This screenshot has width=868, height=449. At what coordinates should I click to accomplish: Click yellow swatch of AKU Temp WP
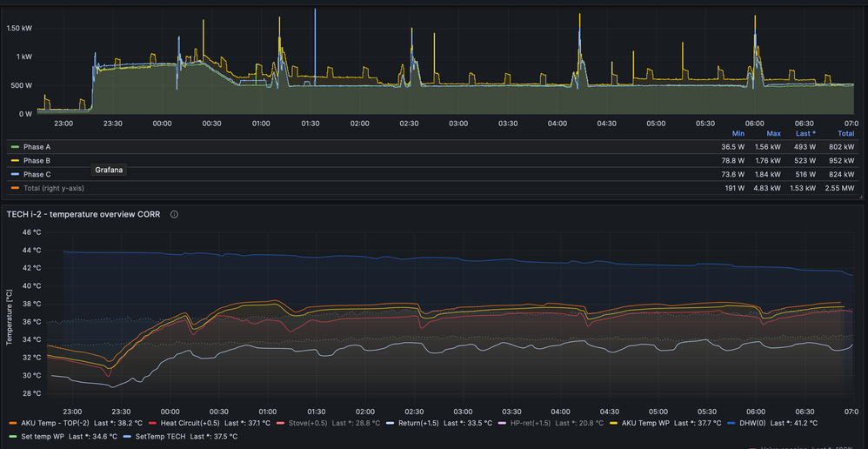(614, 423)
